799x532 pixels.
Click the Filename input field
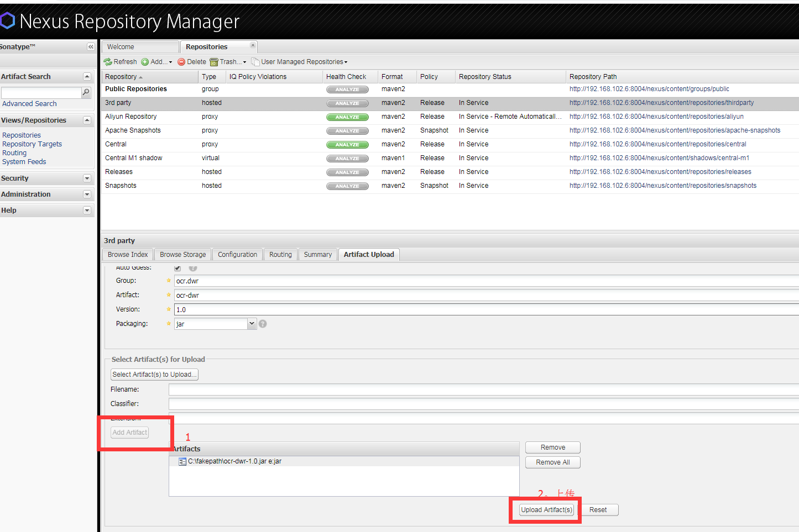484,390
